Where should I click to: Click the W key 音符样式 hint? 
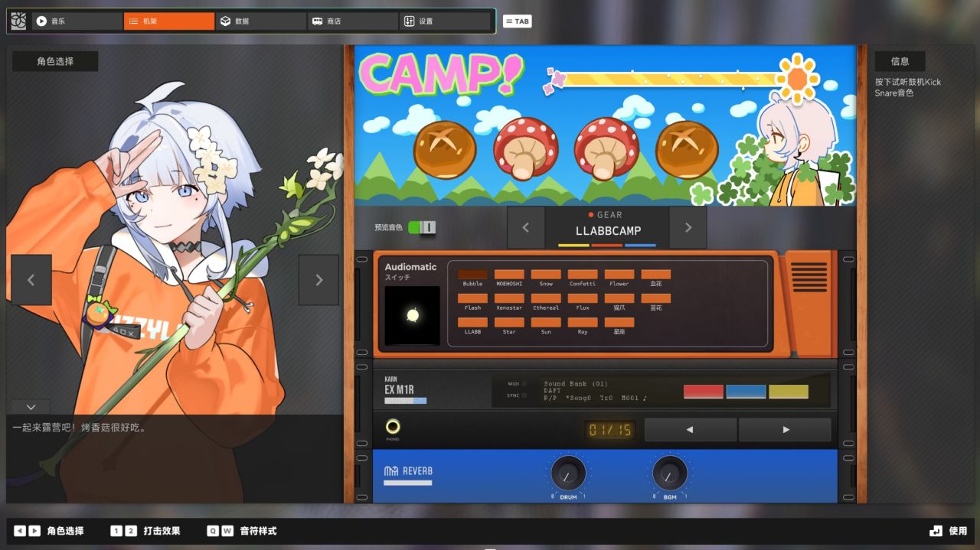[227, 531]
